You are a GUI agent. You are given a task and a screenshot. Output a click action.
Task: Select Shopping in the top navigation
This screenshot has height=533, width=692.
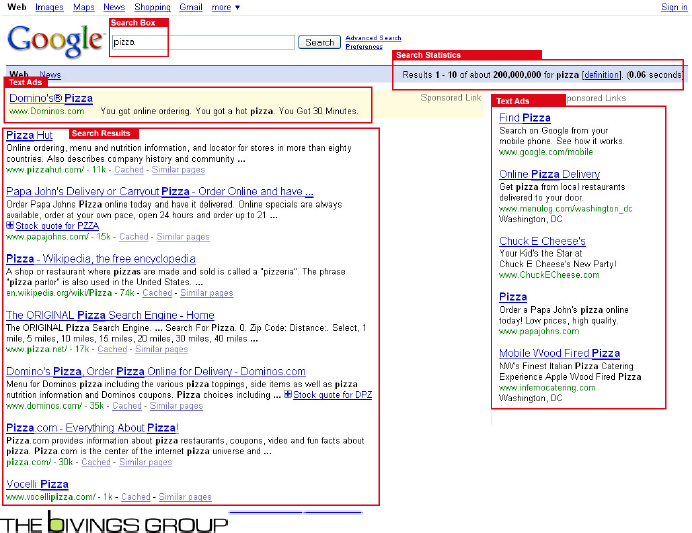[x=152, y=7]
